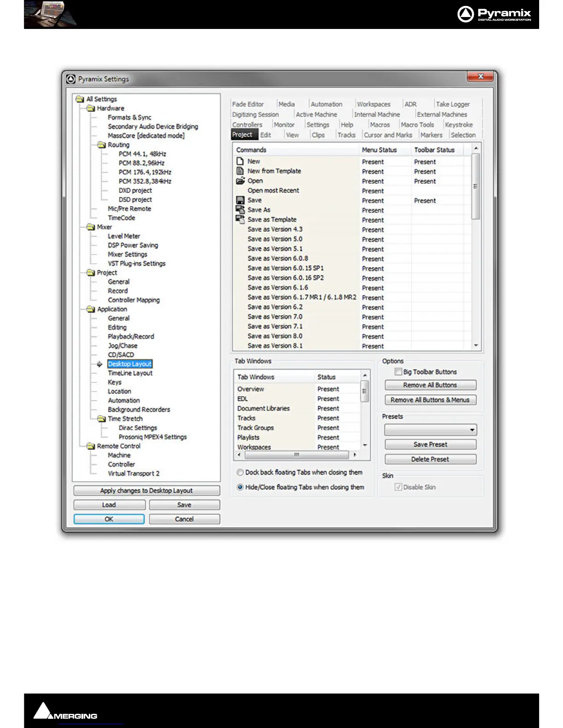The height and width of the screenshot is (728, 563).
Task: Click the Open folder icon in Commands
Action: 240,181
